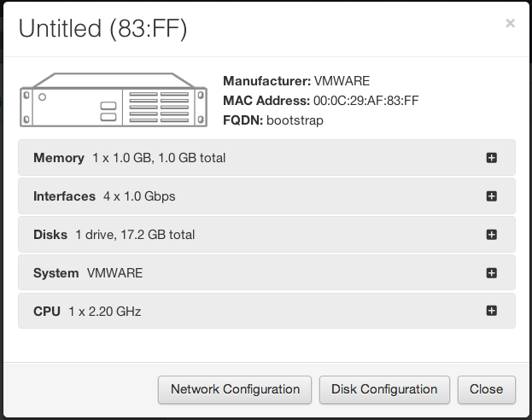532x420 pixels.
Task: Click the System section heading label
Action: click(56, 273)
